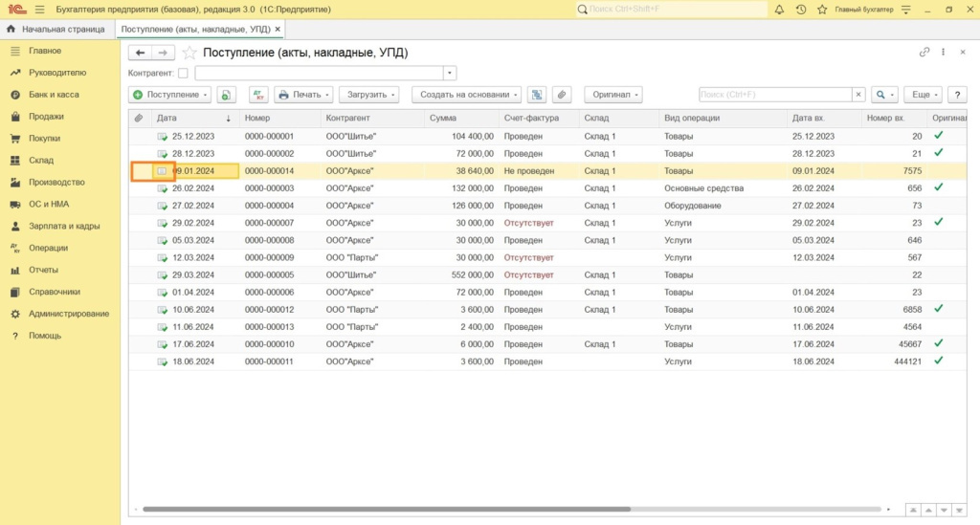Open Банк и касса section
The height and width of the screenshot is (525, 980).
tap(54, 95)
